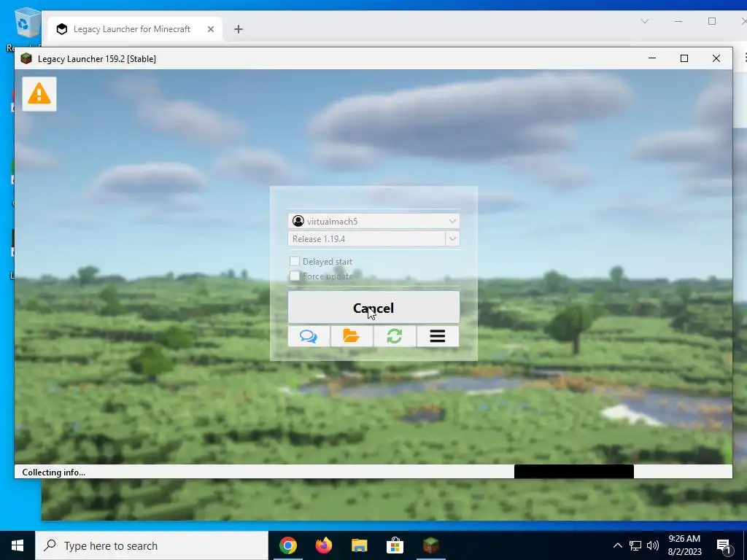This screenshot has height=560, width=747.
Task: Minimize the Legacy Launcher window
Action: [652, 58]
